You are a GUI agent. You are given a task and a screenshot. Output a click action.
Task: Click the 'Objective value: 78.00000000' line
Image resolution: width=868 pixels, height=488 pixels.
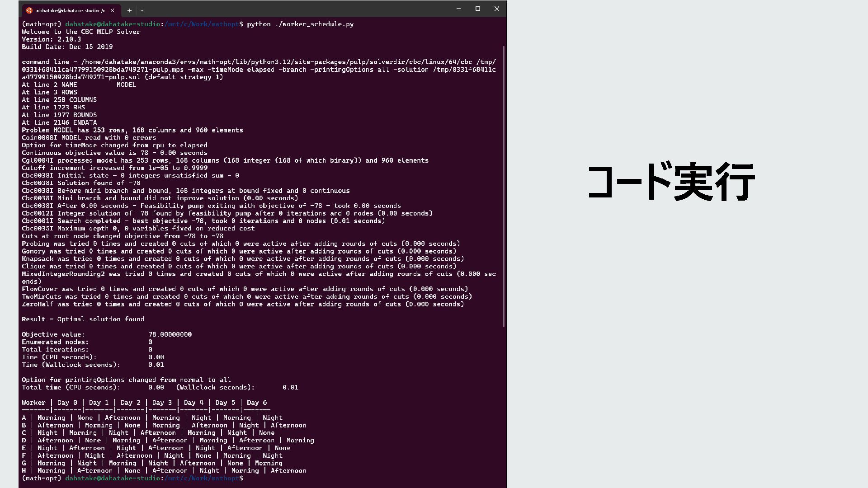click(107, 334)
